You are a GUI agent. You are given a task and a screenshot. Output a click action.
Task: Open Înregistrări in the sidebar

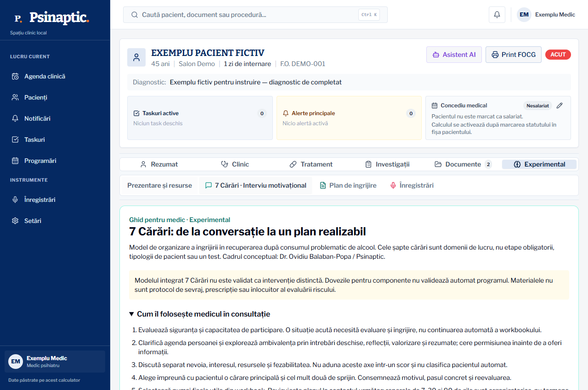[55, 200]
